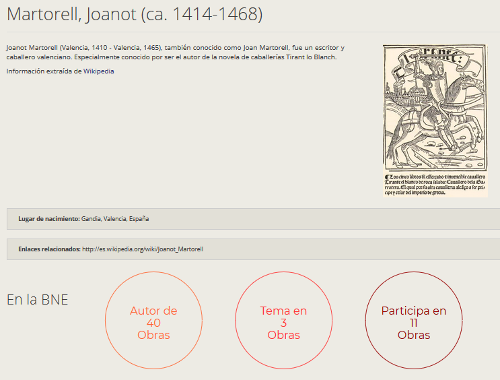Click the number 11 inside the Participa circle
The image size is (500, 380).
click(414, 323)
